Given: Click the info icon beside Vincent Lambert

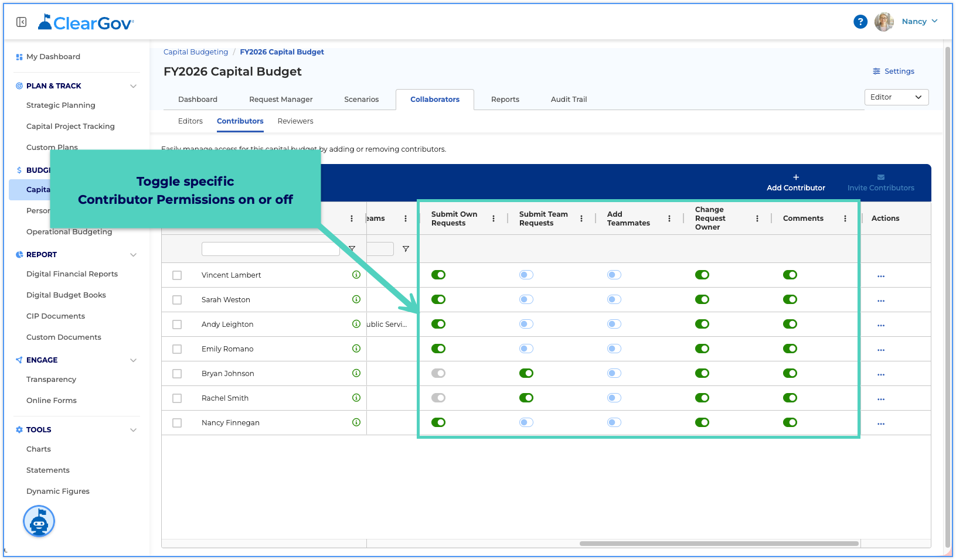Looking at the screenshot, I should coord(356,275).
